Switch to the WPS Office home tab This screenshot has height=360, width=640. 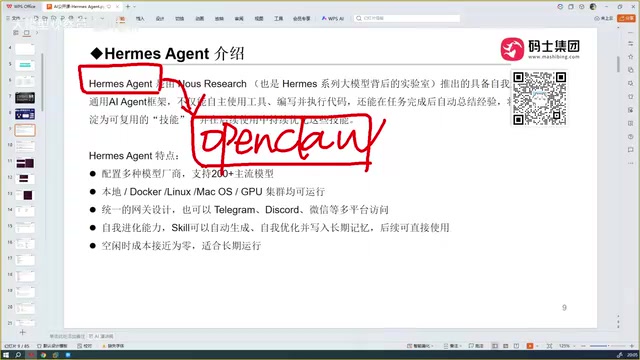click(x=21, y=7)
